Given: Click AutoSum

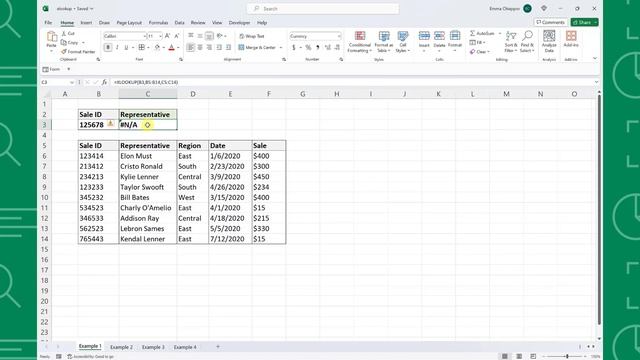Looking at the screenshot, I should [482, 33].
